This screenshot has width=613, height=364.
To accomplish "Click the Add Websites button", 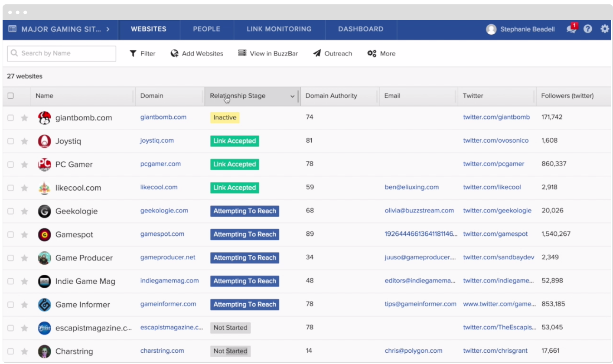I will [x=197, y=54].
